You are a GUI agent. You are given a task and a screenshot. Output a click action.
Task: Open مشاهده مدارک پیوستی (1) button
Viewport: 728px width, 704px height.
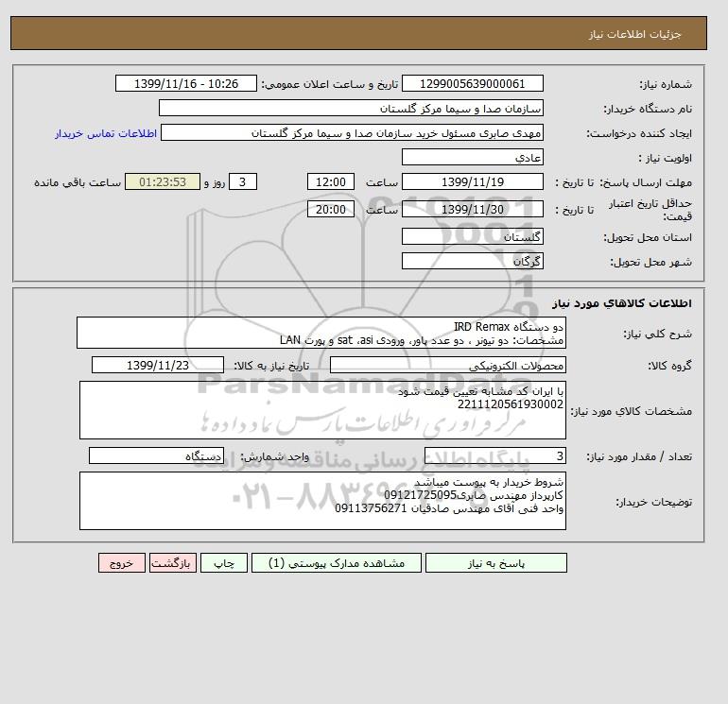click(337, 563)
